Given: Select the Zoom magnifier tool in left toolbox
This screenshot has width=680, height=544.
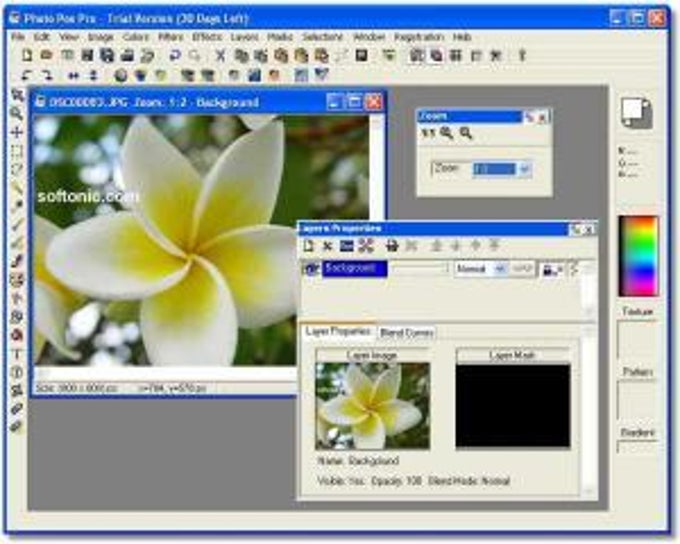Looking at the screenshot, I should click(x=16, y=114).
